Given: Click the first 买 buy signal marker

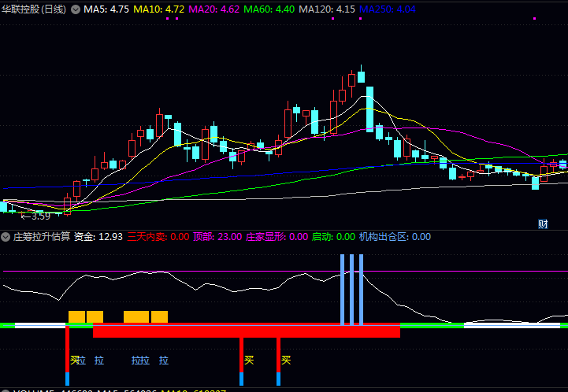Looking at the screenshot, I should pyautogui.click(x=75, y=361).
